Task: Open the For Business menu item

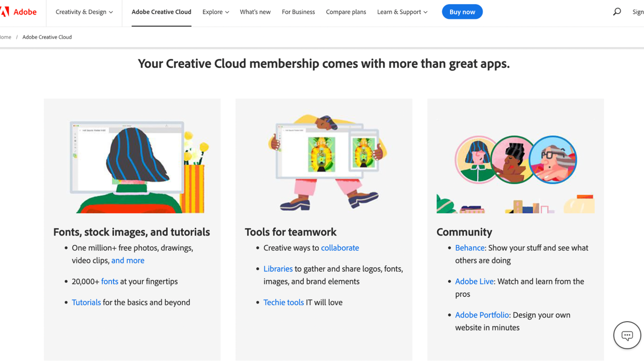Action: pos(298,12)
